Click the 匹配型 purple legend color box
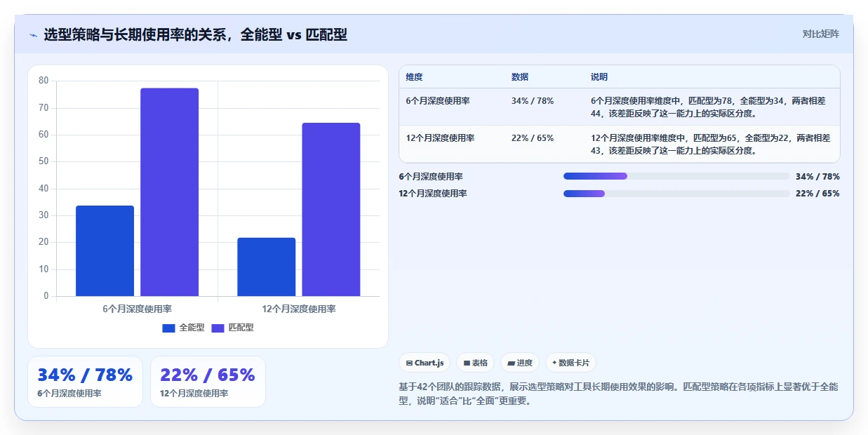Viewport: 868px width, 435px height. click(218, 328)
